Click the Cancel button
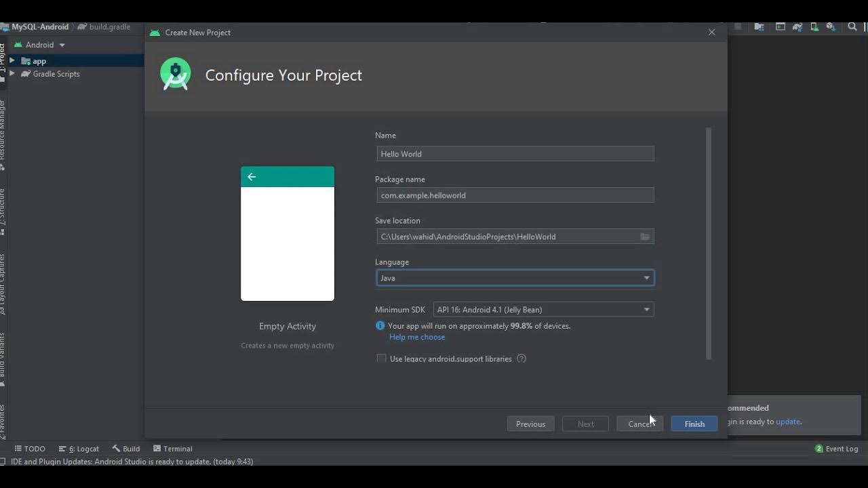The image size is (868, 488). click(640, 424)
